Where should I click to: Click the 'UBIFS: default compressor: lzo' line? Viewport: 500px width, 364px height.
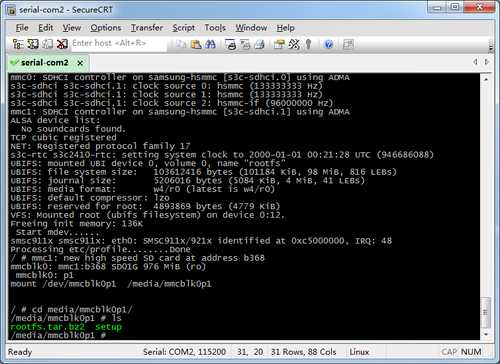90,197
